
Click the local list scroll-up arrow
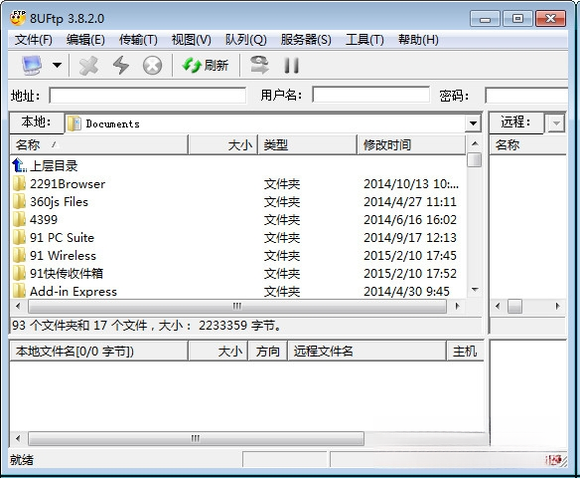475,144
